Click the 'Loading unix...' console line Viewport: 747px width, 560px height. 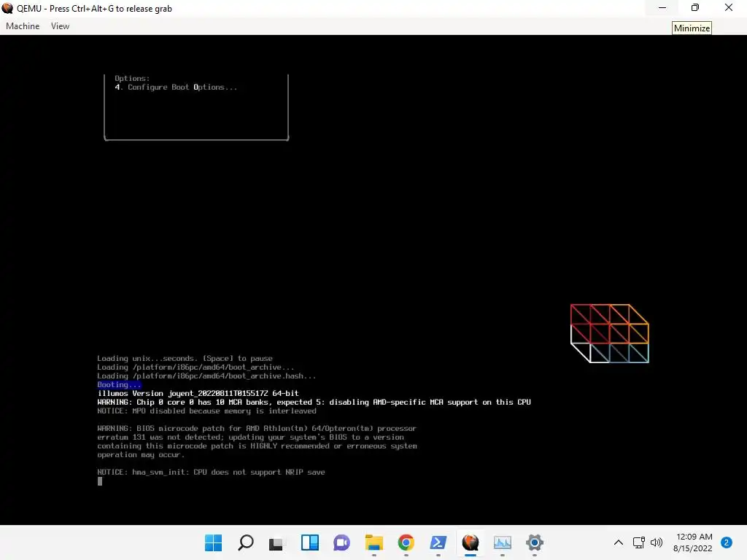click(x=185, y=359)
